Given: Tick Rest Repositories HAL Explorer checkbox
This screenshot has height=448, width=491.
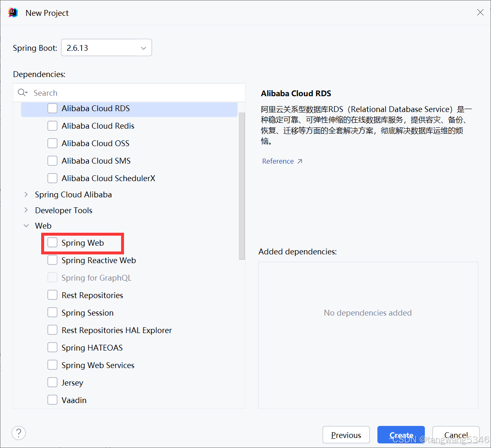Looking at the screenshot, I should 52,330.
